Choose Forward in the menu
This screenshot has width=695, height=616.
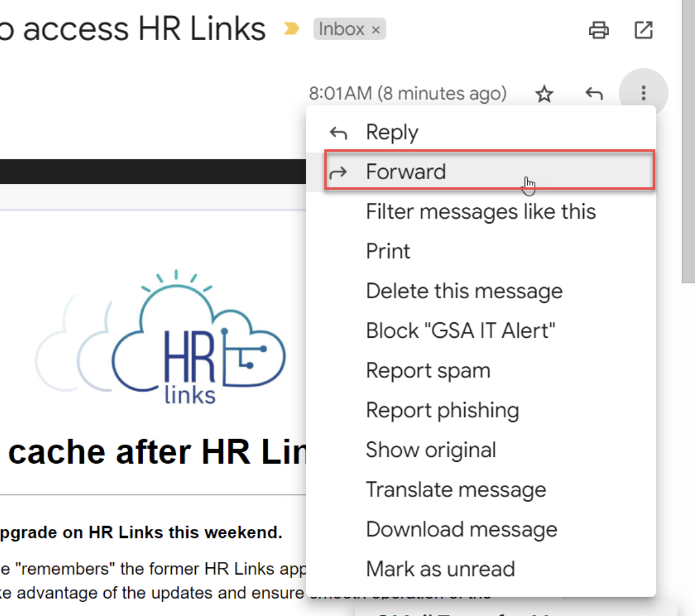[405, 172]
